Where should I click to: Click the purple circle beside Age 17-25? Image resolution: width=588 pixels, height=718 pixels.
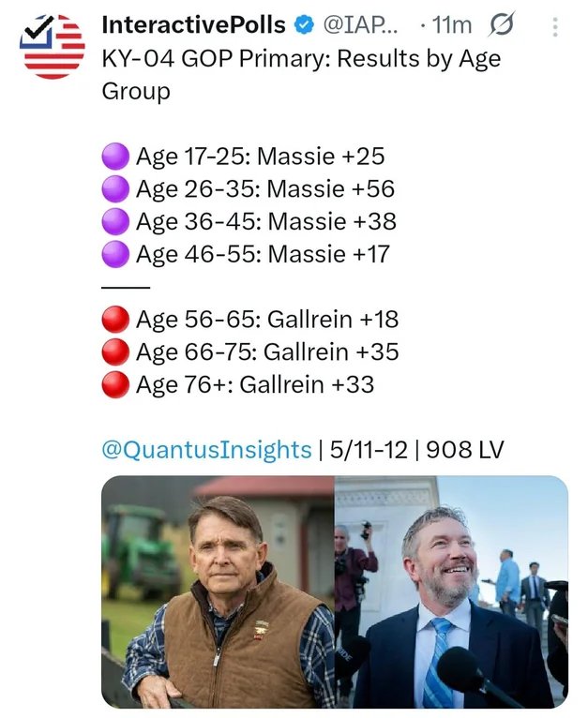115,157
